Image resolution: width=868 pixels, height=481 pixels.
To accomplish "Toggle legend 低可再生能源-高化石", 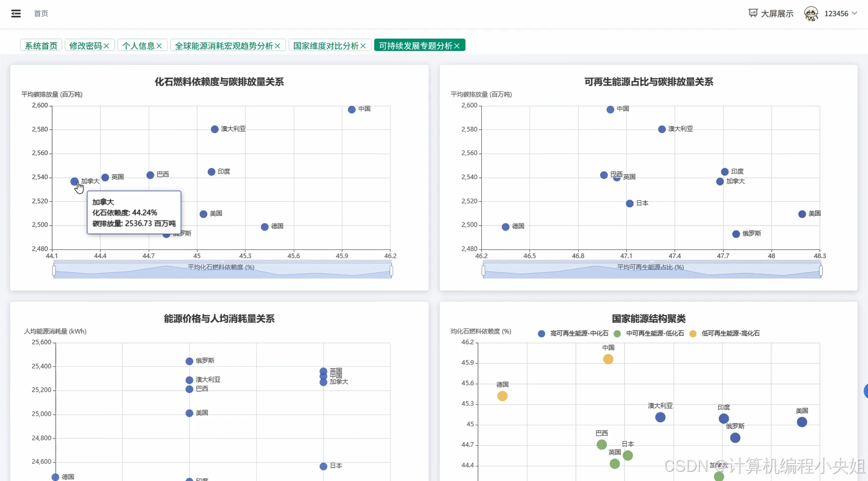I will pyautogui.click(x=725, y=334).
